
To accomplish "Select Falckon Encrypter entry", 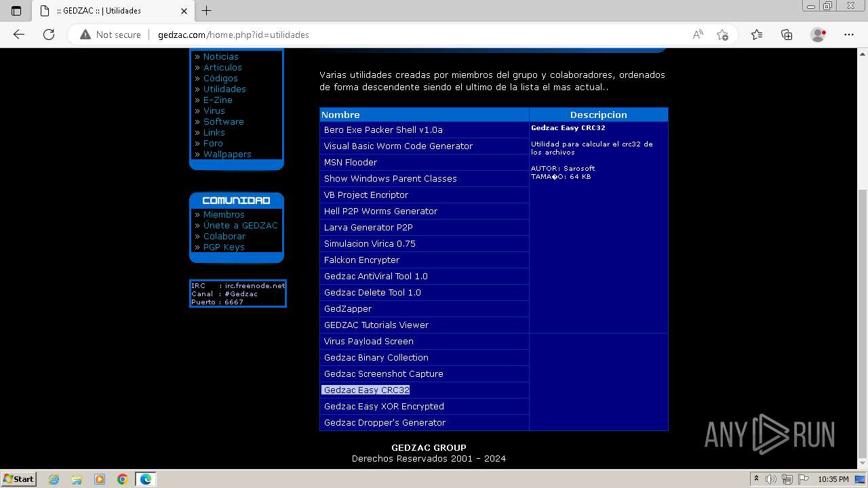I will click(x=425, y=260).
